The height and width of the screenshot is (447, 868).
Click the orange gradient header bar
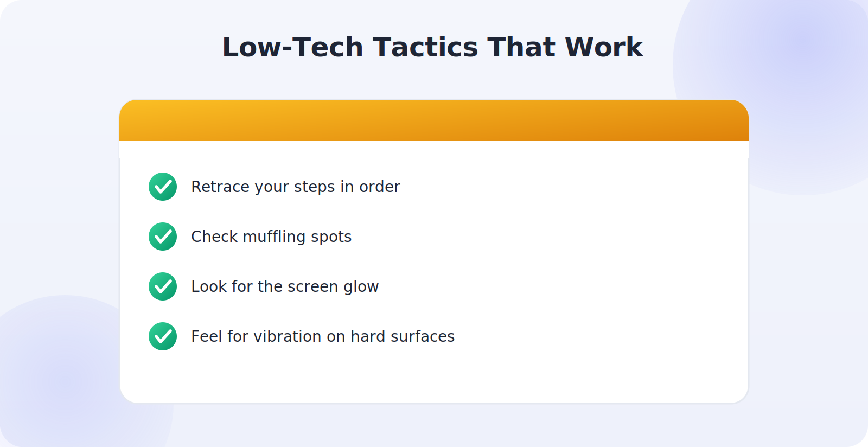(434, 120)
